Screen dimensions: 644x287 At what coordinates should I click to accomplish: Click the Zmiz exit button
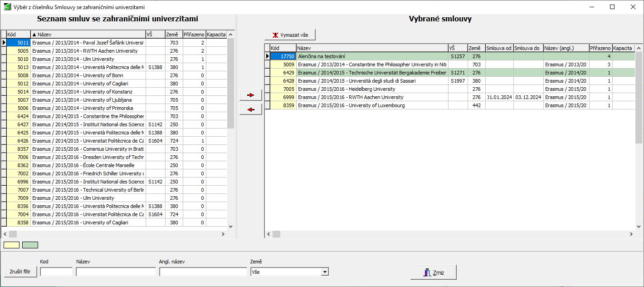coord(433,272)
